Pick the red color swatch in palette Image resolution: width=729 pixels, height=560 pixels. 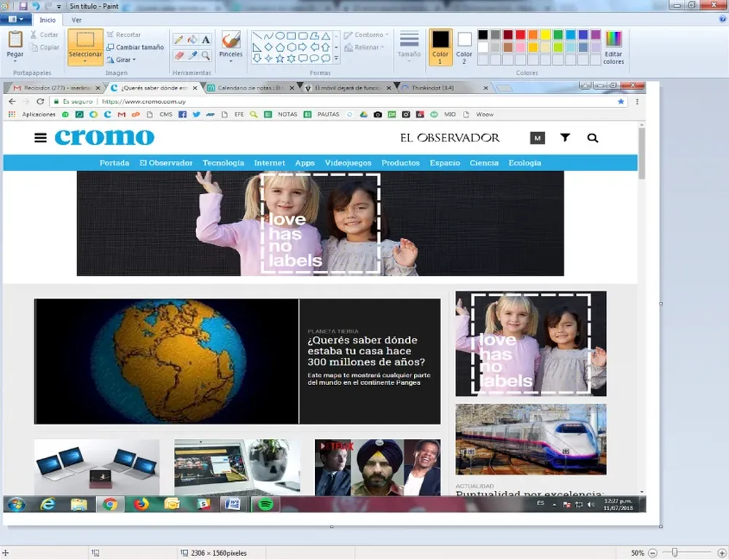click(x=520, y=34)
